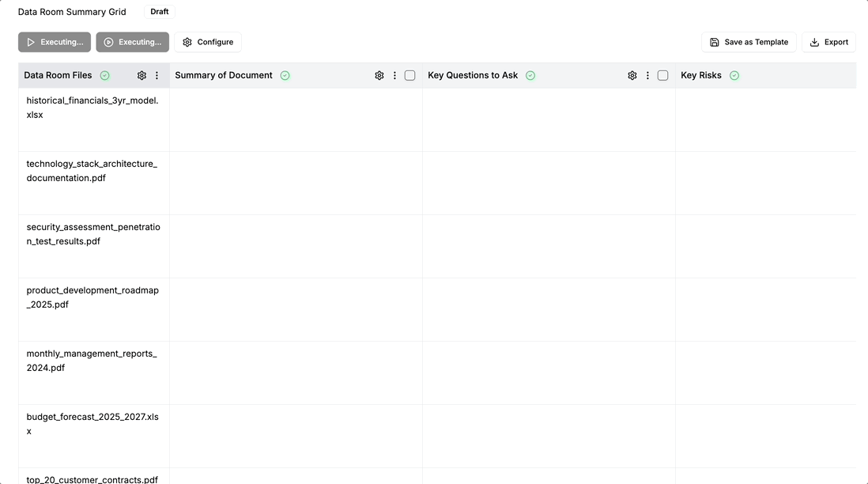868x484 pixels.
Task: Click green check beside Key Questions to Ask
Action: click(x=530, y=75)
